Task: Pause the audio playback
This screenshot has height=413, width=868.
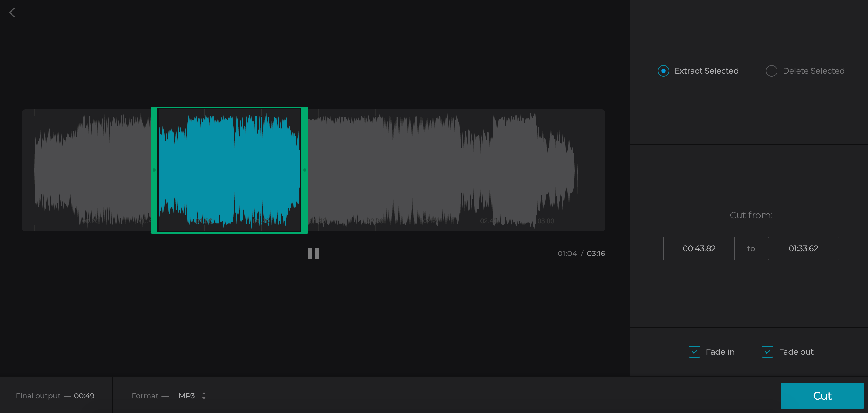Action: coord(313,254)
